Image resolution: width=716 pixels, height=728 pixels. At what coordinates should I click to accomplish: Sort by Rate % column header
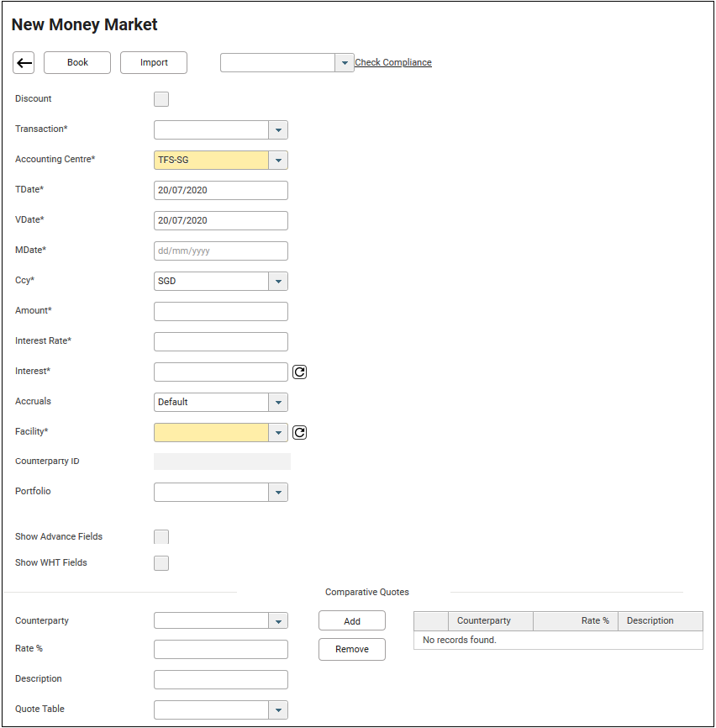[x=576, y=621]
